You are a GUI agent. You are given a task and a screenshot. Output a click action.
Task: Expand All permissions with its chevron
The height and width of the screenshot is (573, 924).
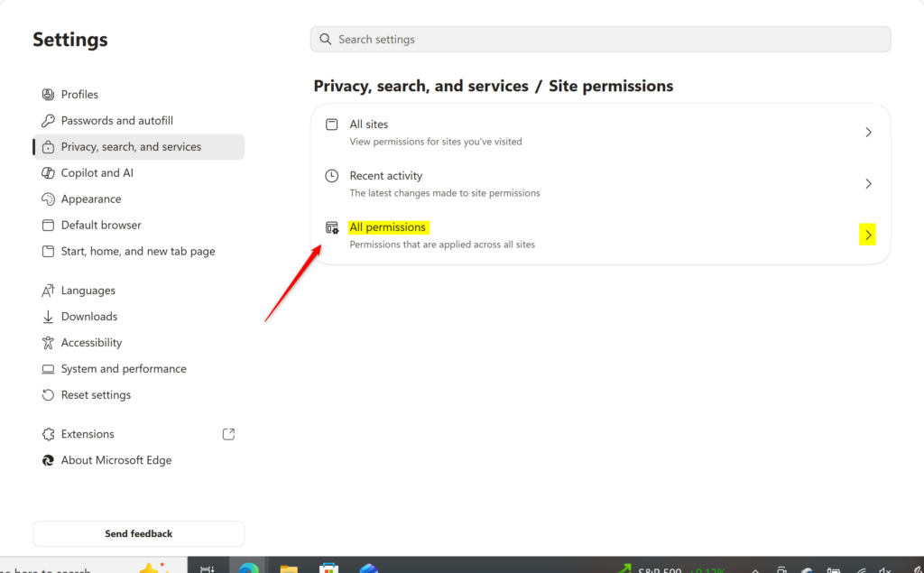(868, 235)
